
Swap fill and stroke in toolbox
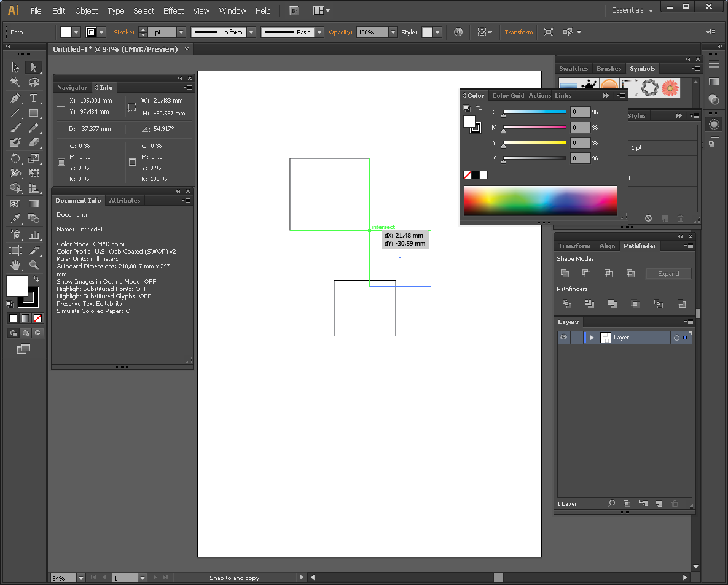36,279
